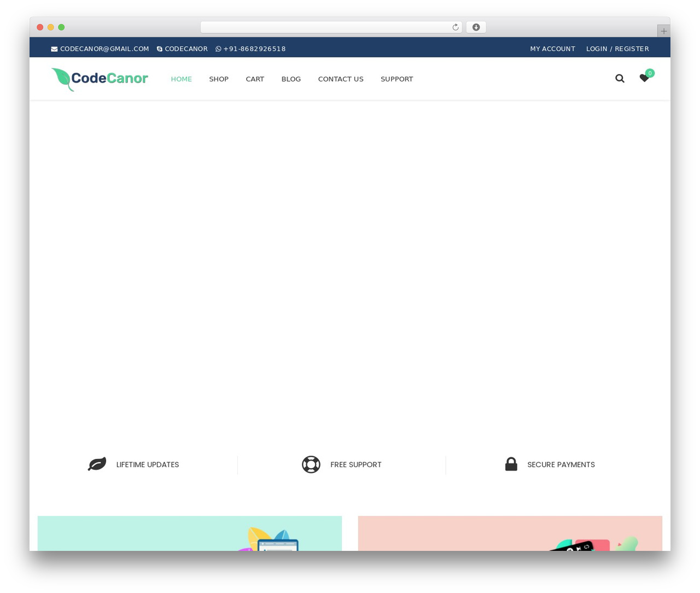Click the MY ACCOUNT link
Screen dimensions: 700x593
(x=552, y=49)
